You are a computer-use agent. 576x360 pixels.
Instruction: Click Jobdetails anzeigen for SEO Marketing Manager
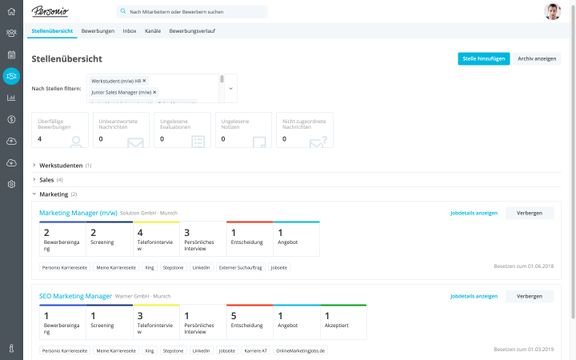(x=474, y=296)
